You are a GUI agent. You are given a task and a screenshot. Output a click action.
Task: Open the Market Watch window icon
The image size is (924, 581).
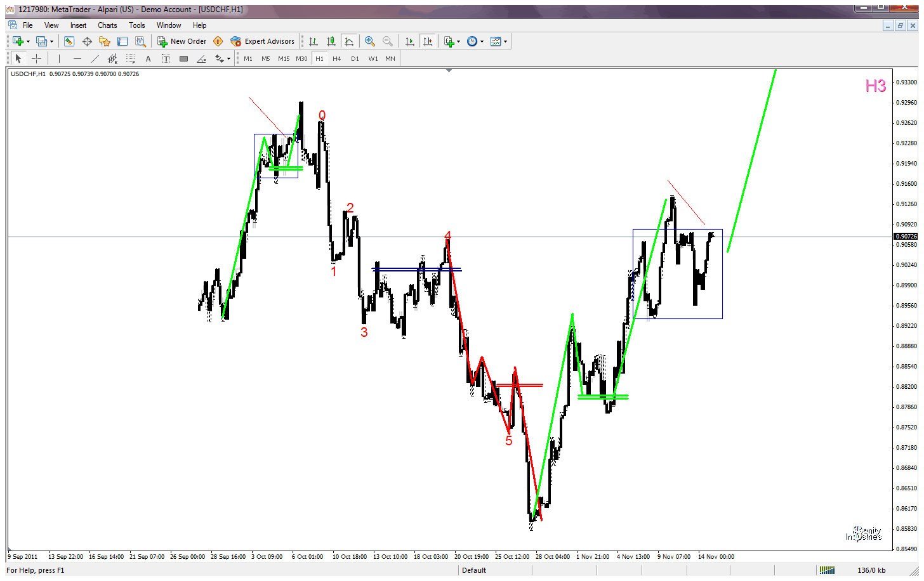pyautogui.click(x=69, y=41)
